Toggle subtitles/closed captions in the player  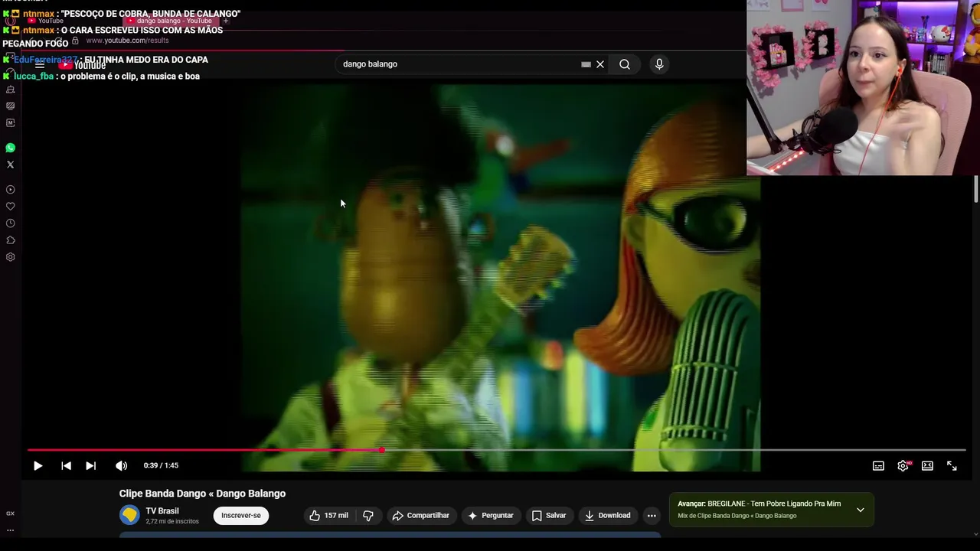pyautogui.click(x=878, y=465)
